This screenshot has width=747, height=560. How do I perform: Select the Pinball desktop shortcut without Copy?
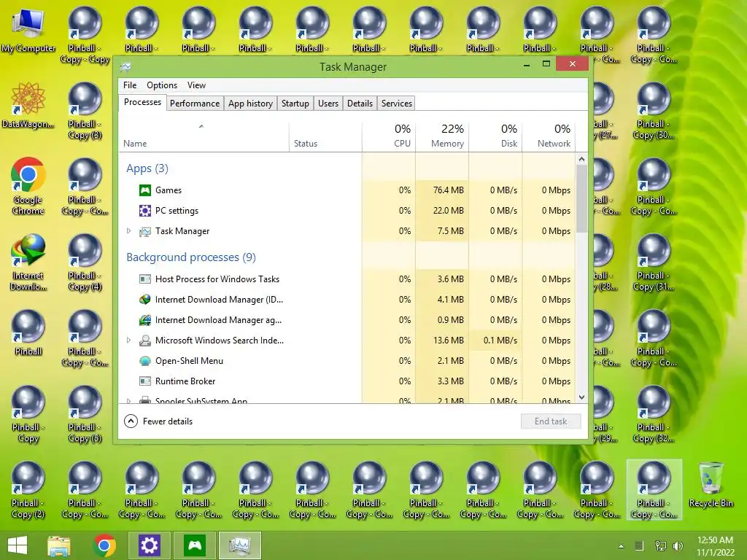tap(28, 332)
